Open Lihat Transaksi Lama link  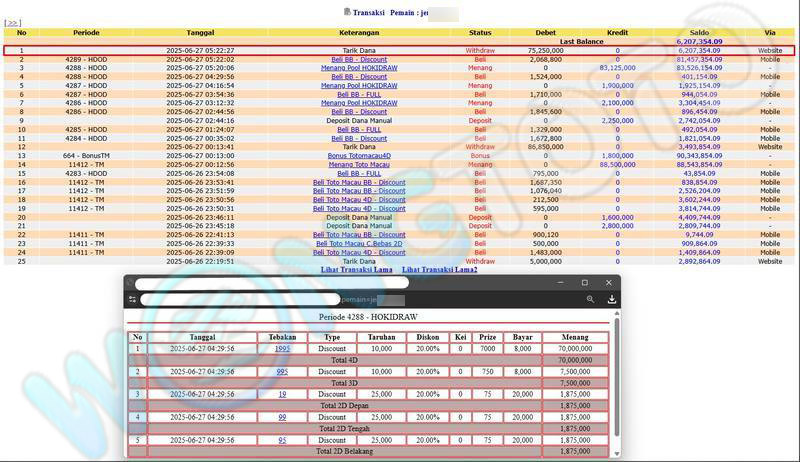point(356,270)
